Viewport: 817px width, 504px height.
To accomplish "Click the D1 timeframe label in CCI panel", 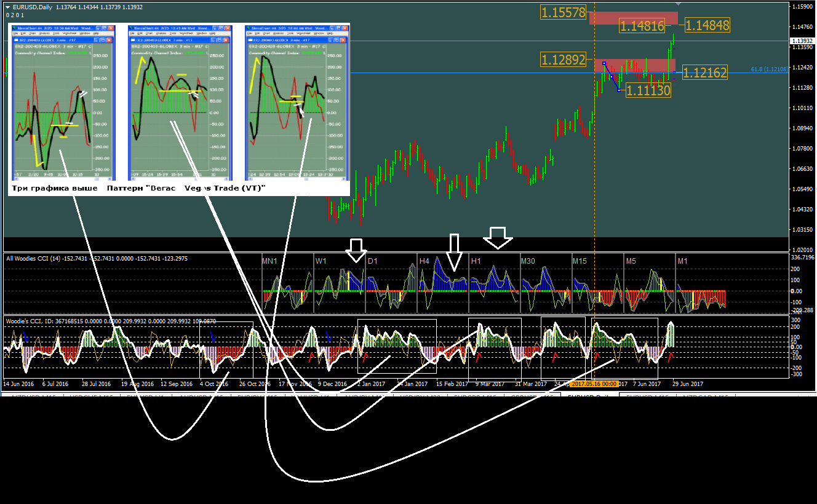I will click(x=372, y=261).
